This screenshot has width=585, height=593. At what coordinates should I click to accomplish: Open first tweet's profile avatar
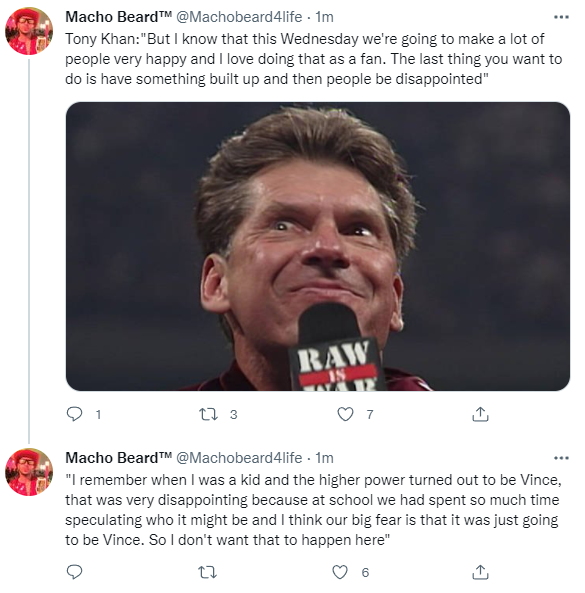(x=29, y=31)
